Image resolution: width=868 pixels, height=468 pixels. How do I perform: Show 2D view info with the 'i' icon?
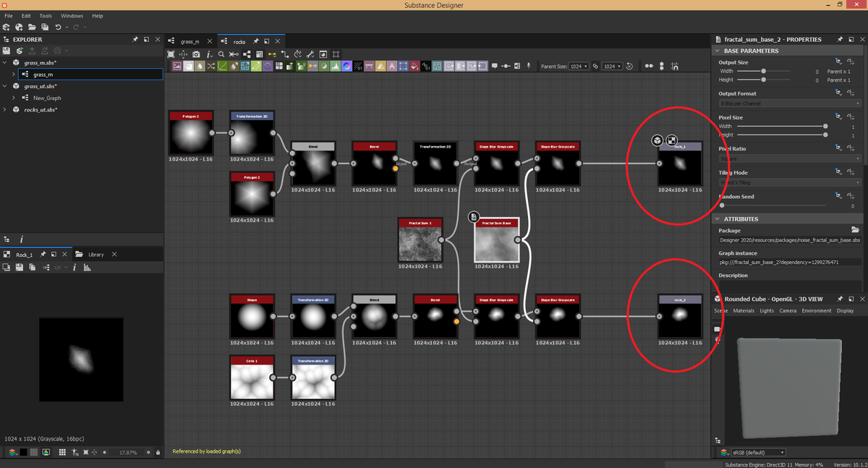[x=74, y=268]
